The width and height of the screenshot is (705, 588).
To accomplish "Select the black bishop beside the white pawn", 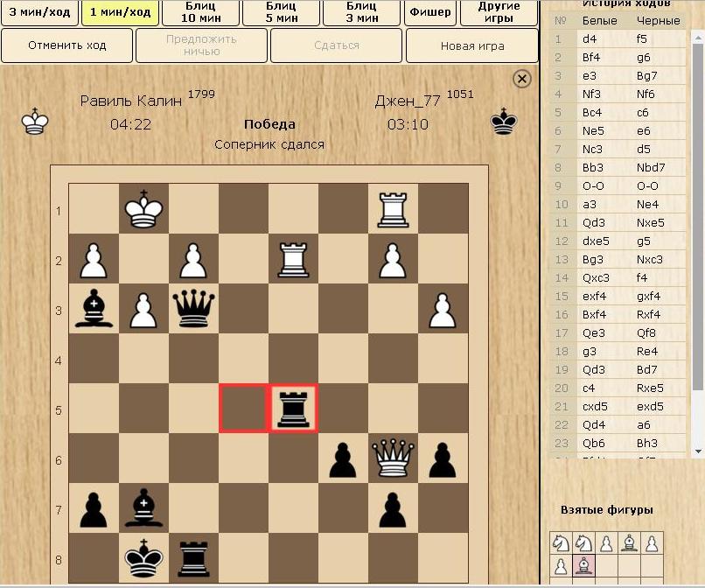I will [93, 309].
